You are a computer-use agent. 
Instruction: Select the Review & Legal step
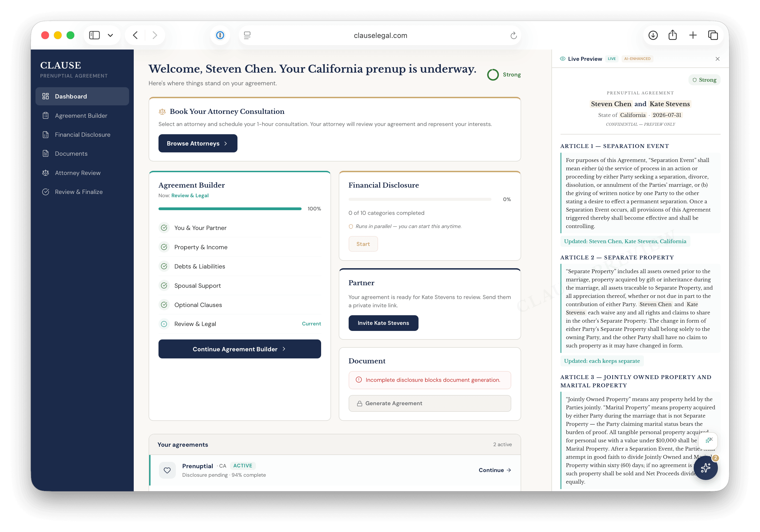(240, 324)
